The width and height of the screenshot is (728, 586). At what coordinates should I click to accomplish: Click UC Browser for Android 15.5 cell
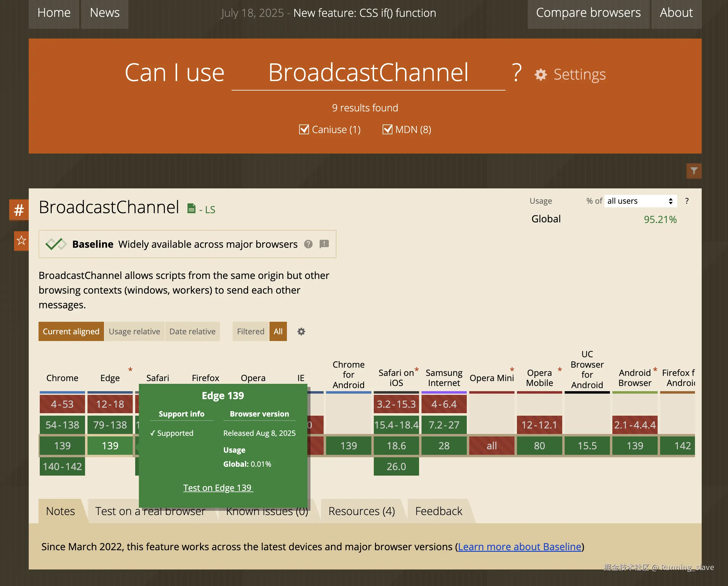point(587,446)
